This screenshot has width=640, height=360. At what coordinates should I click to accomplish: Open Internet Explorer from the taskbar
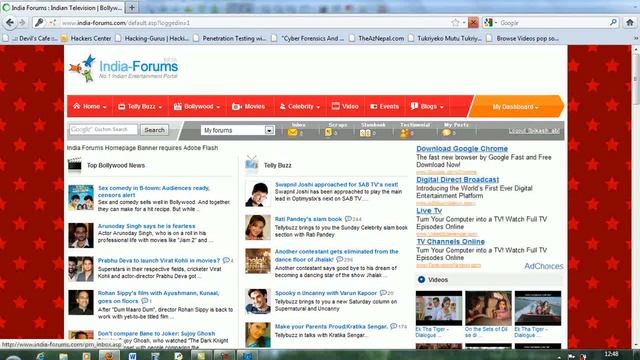click(40, 356)
